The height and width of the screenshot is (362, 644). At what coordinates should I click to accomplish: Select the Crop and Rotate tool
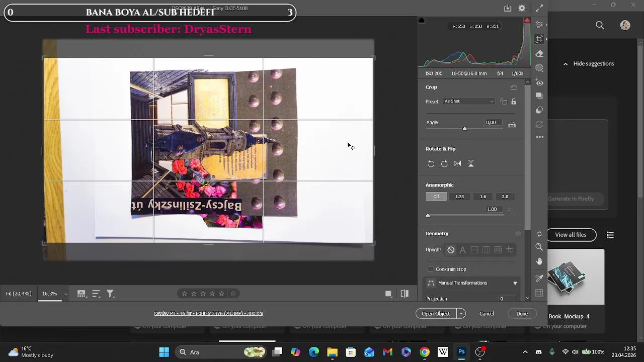point(539,39)
